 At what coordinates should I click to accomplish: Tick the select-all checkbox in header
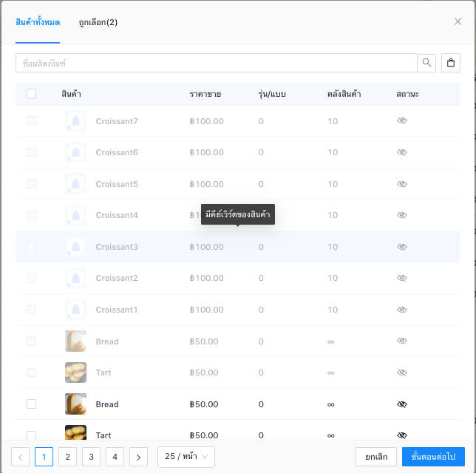[31, 94]
